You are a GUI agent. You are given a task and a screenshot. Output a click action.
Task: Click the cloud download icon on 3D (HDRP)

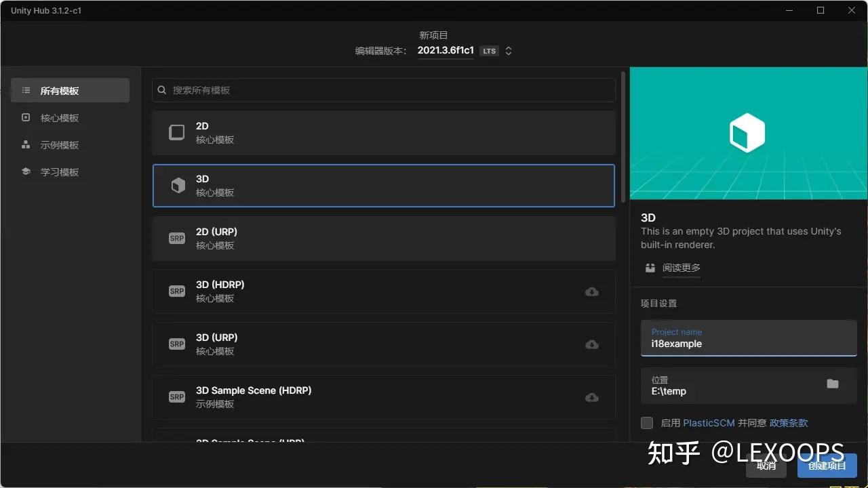(591, 291)
